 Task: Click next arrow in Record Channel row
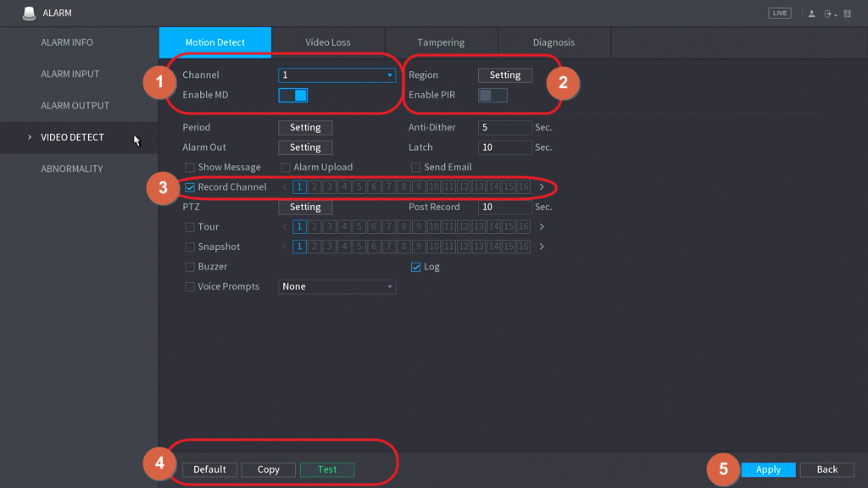(x=542, y=187)
